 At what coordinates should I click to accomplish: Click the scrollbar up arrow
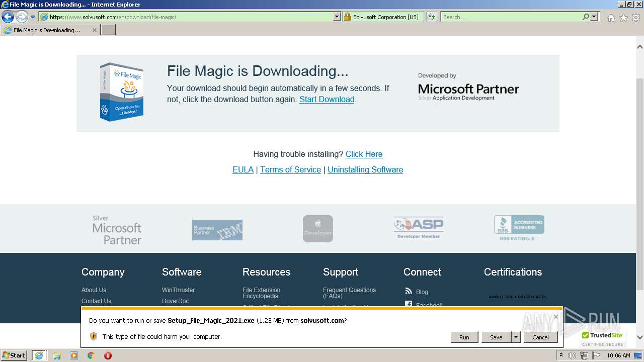[640, 47]
